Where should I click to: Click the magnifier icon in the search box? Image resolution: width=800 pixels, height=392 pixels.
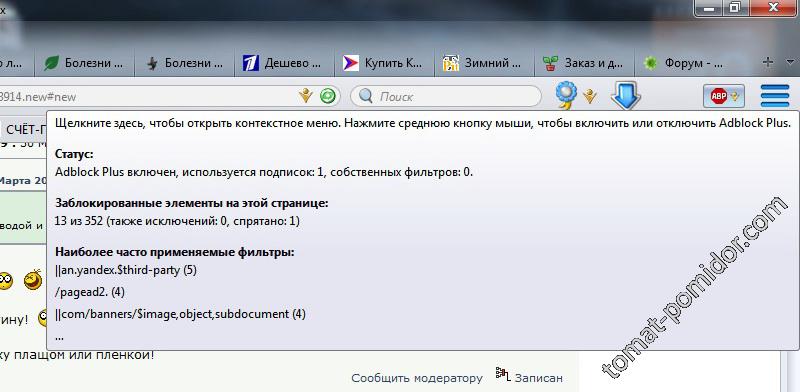pyautogui.click(x=365, y=96)
